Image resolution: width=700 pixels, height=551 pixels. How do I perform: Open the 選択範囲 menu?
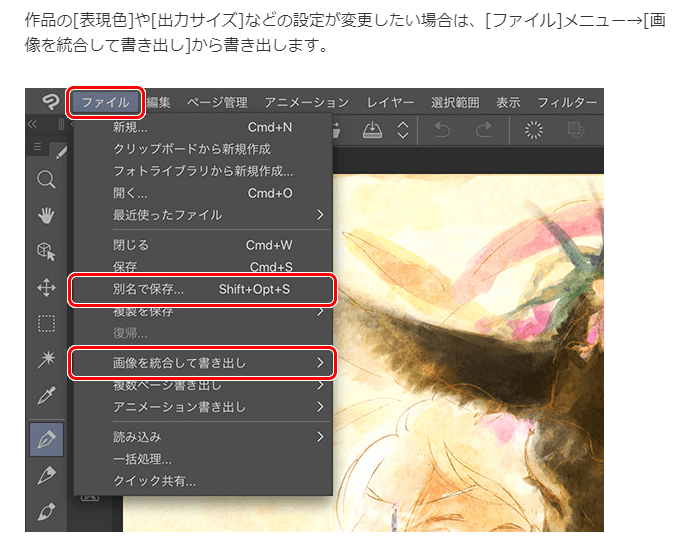pos(455,102)
